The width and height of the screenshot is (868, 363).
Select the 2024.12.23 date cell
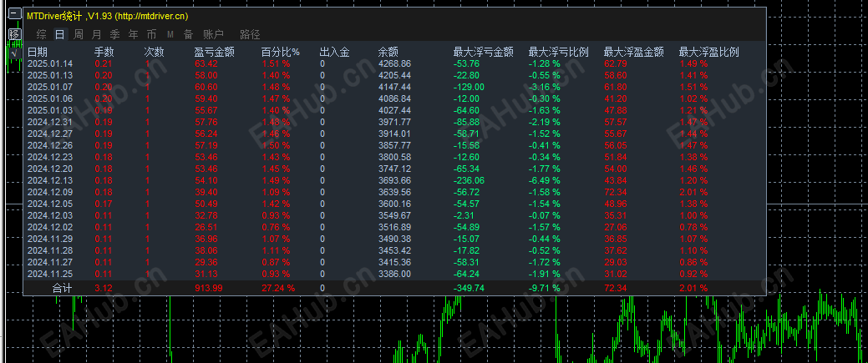[x=50, y=157]
